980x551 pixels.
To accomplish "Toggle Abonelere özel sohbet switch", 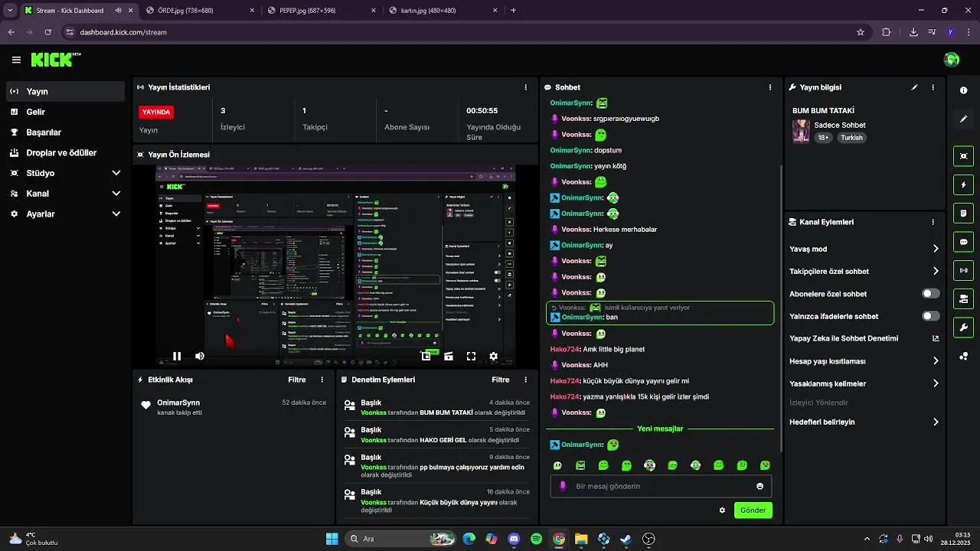I will click(x=931, y=293).
